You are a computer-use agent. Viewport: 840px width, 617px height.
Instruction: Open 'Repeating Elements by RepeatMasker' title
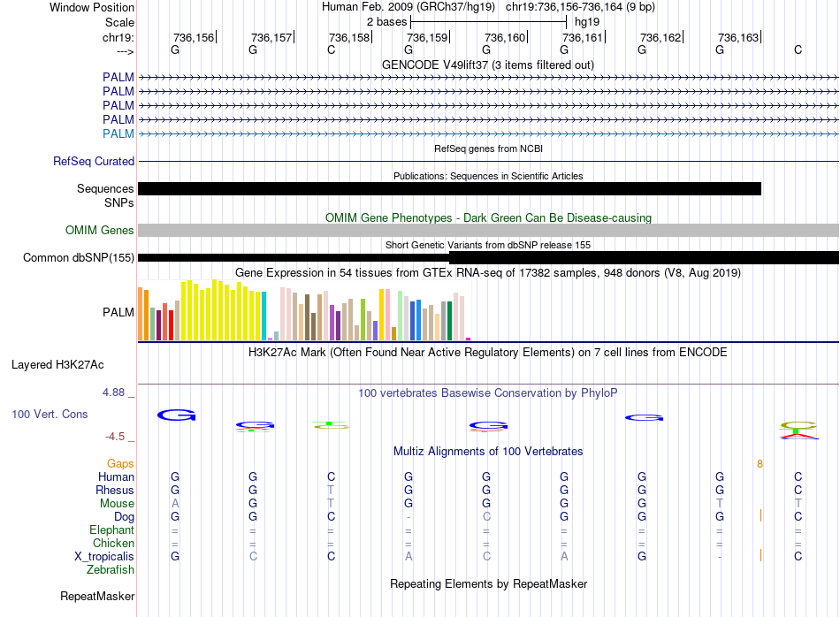[x=488, y=583]
